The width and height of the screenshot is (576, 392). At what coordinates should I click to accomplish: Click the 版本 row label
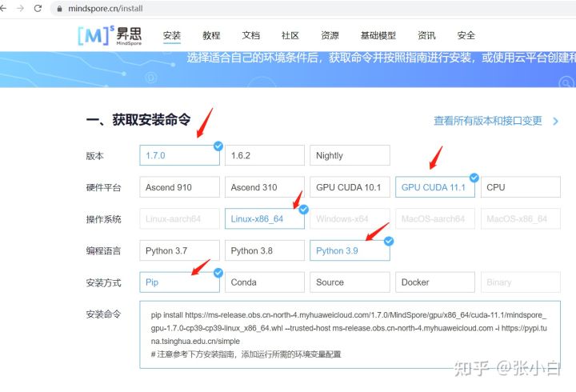(94, 156)
